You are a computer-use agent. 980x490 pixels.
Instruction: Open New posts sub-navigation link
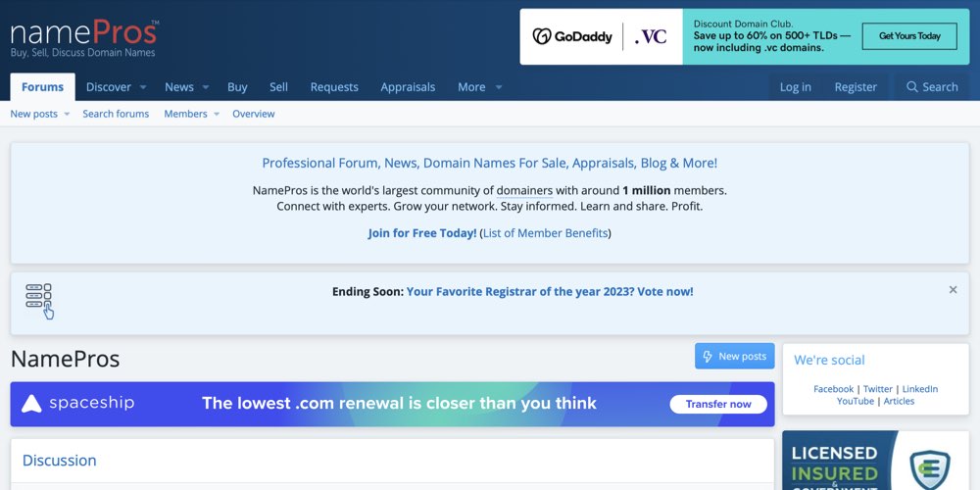(33, 114)
